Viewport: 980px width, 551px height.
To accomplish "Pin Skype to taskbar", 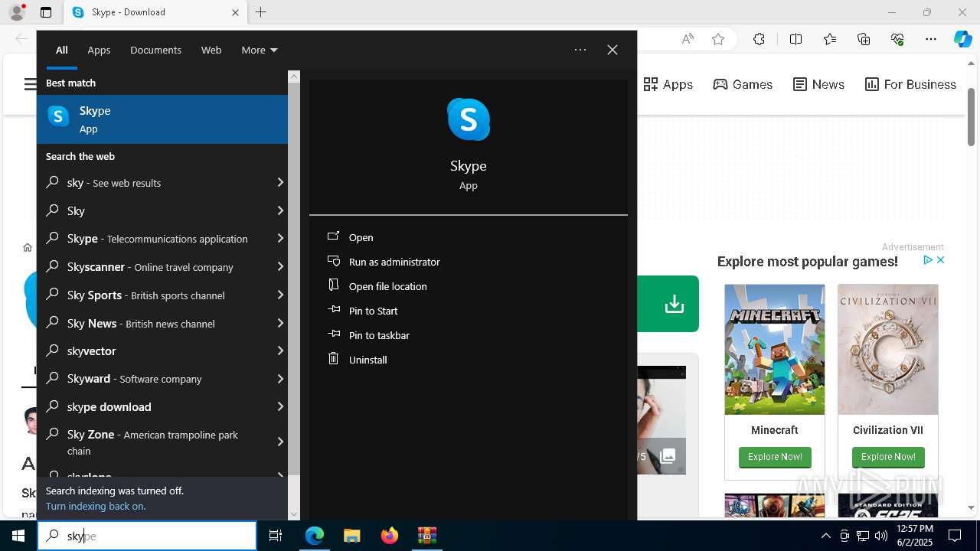I will (x=379, y=335).
